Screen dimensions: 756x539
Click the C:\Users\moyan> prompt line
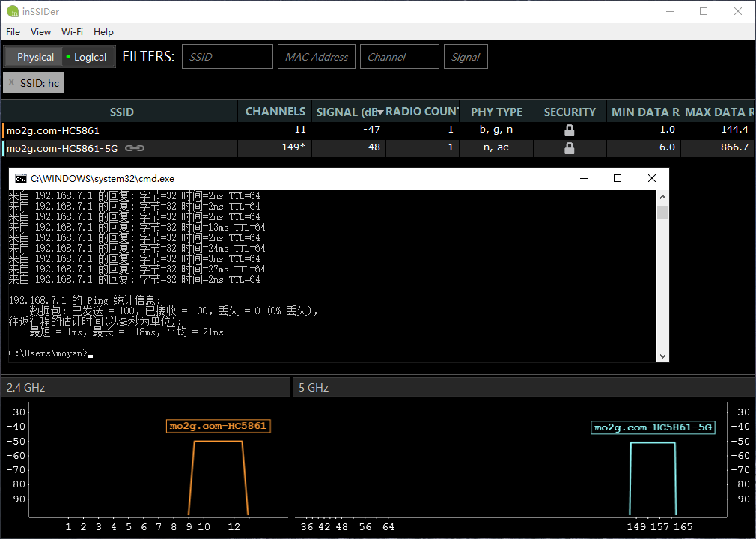[x=51, y=353]
